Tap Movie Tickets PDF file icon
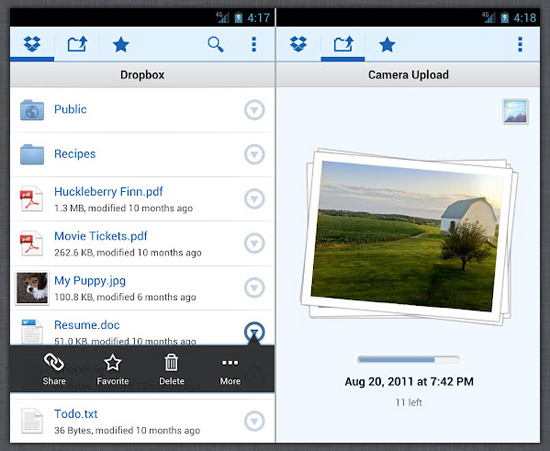550x451 pixels. tap(32, 243)
